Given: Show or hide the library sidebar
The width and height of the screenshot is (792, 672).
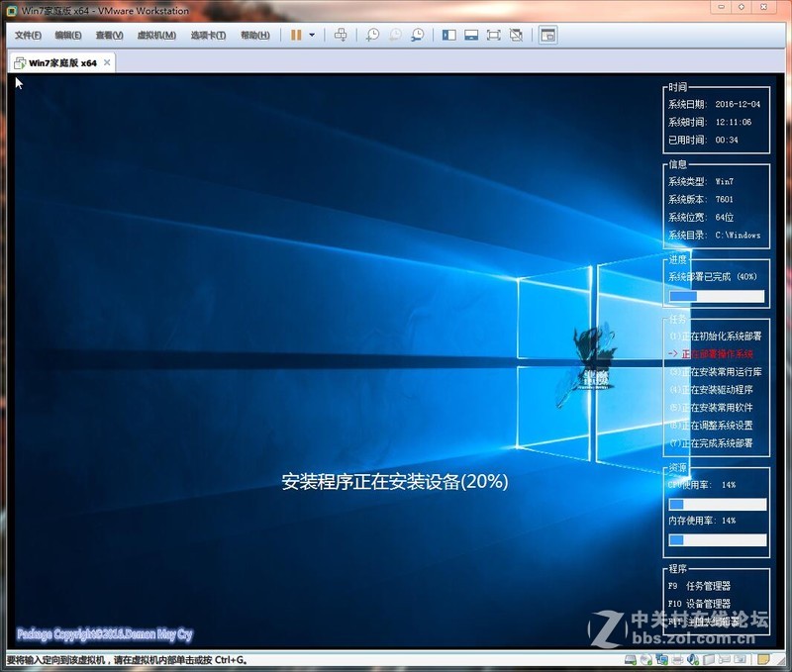Looking at the screenshot, I should point(450,34).
